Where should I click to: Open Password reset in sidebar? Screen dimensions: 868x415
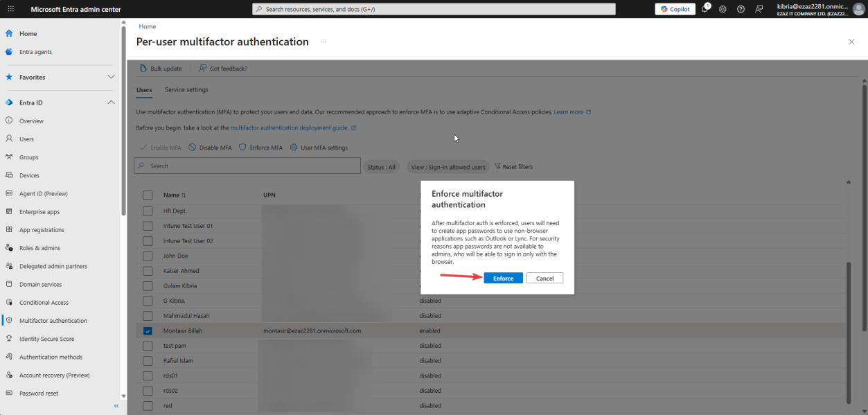coord(39,394)
